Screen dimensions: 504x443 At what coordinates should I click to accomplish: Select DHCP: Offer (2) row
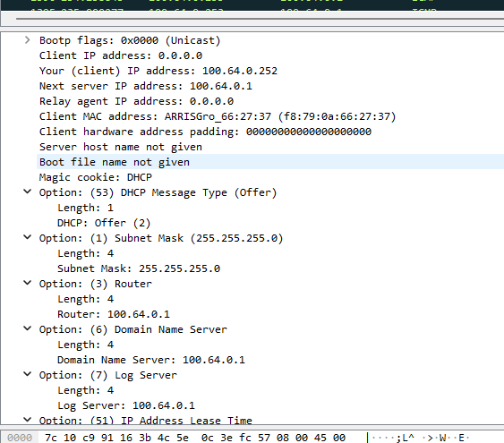104,223
